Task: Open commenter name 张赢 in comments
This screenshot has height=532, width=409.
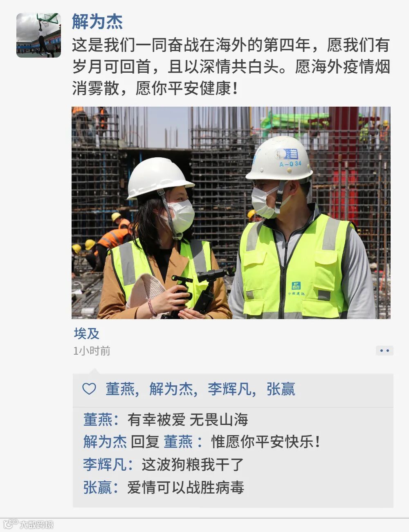Action: (97, 487)
